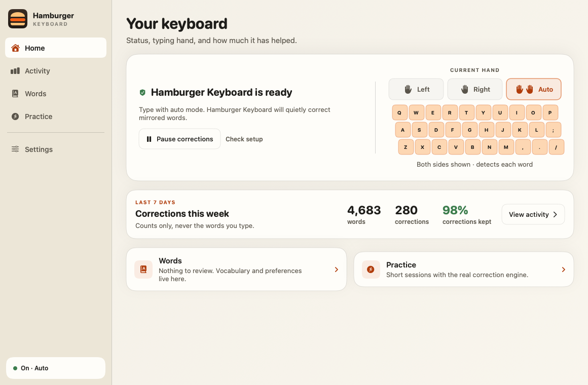Click the Pause corrections button
This screenshot has height=385, width=588.
179,139
